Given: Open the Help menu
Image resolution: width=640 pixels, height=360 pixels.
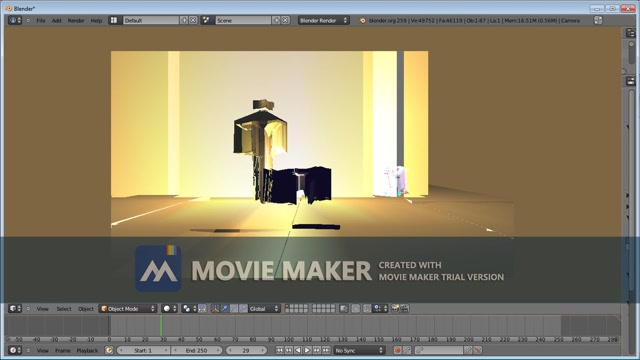Looking at the screenshot, I should point(96,20).
